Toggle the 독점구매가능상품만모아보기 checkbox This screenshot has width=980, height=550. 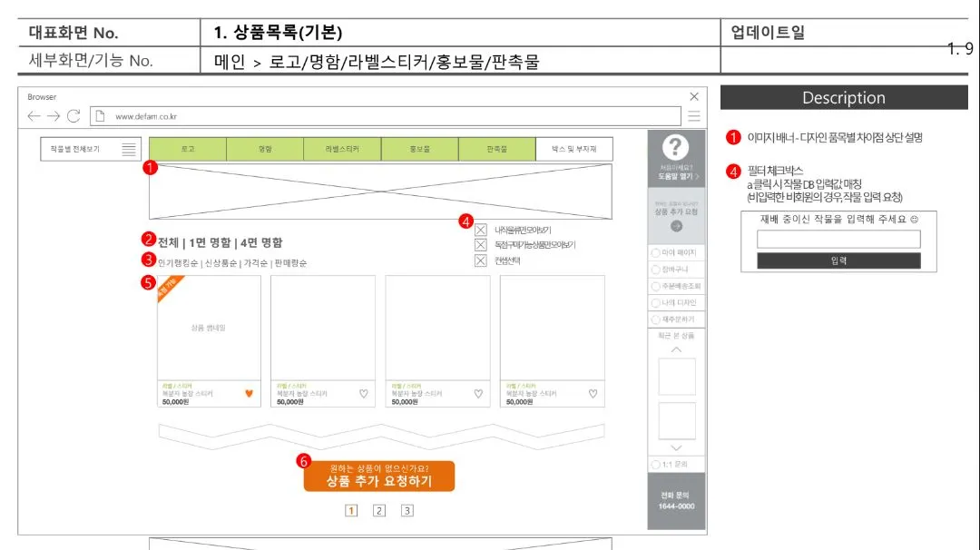point(481,245)
